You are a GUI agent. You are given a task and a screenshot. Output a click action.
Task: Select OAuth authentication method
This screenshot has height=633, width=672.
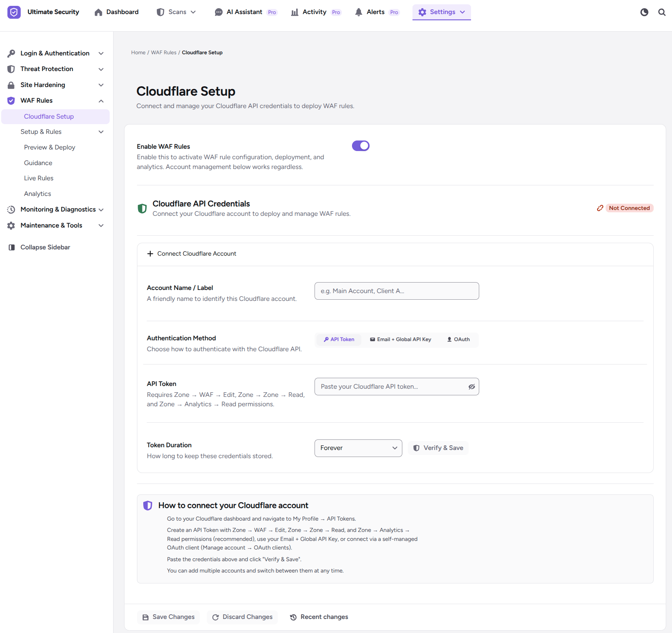[x=459, y=340]
